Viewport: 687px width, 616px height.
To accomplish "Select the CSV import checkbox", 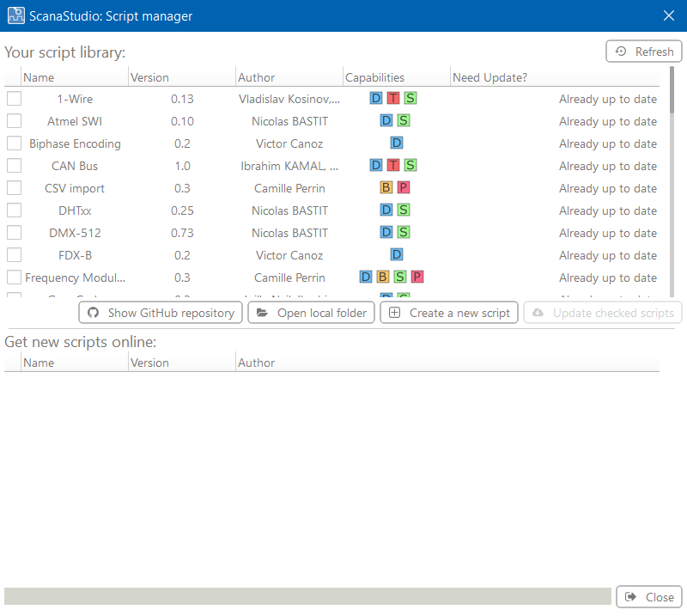I will point(14,187).
